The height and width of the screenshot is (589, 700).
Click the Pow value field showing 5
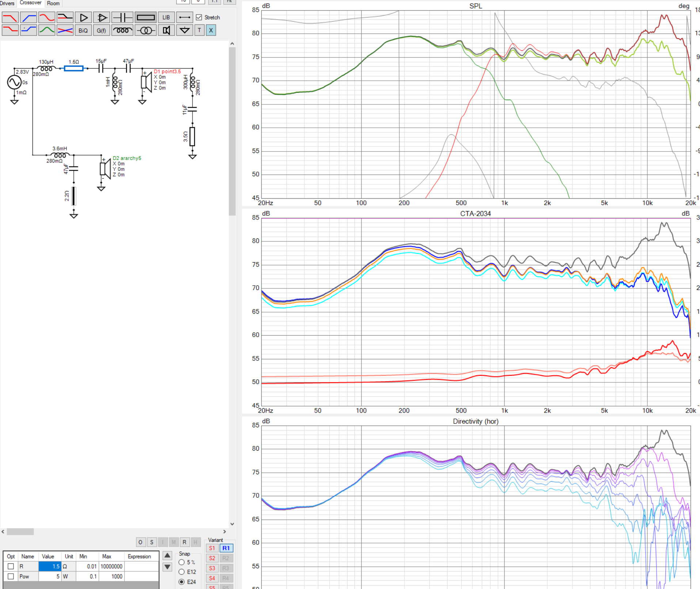pos(50,576)
